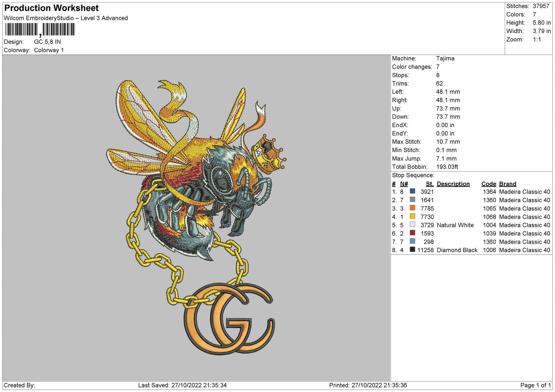Click the 'Description' column header
Image resolution: width=555 pixels, height=392 pixels.
point(453,184)
